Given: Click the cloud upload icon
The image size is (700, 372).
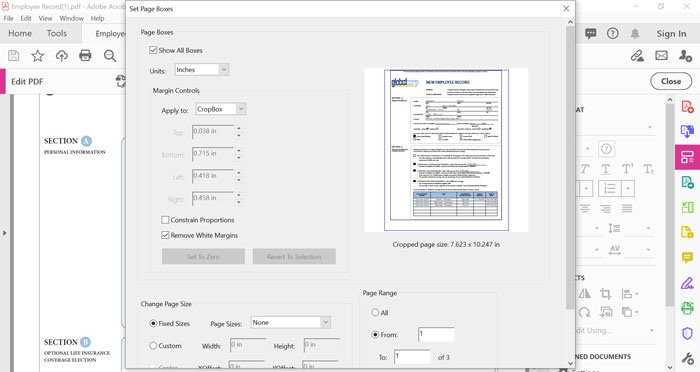Looking at the screenshot, I should coord(62,55).
